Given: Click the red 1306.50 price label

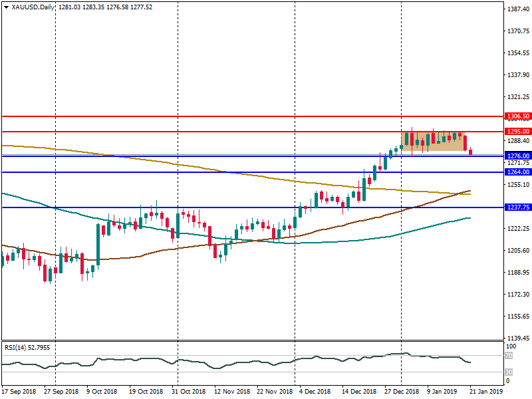Looking at the screenshot, I should (517, 116).
